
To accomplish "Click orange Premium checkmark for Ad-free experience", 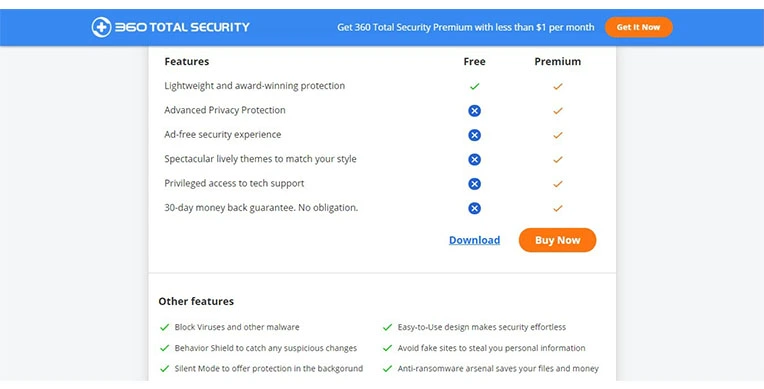I will (x=557, y=135).
